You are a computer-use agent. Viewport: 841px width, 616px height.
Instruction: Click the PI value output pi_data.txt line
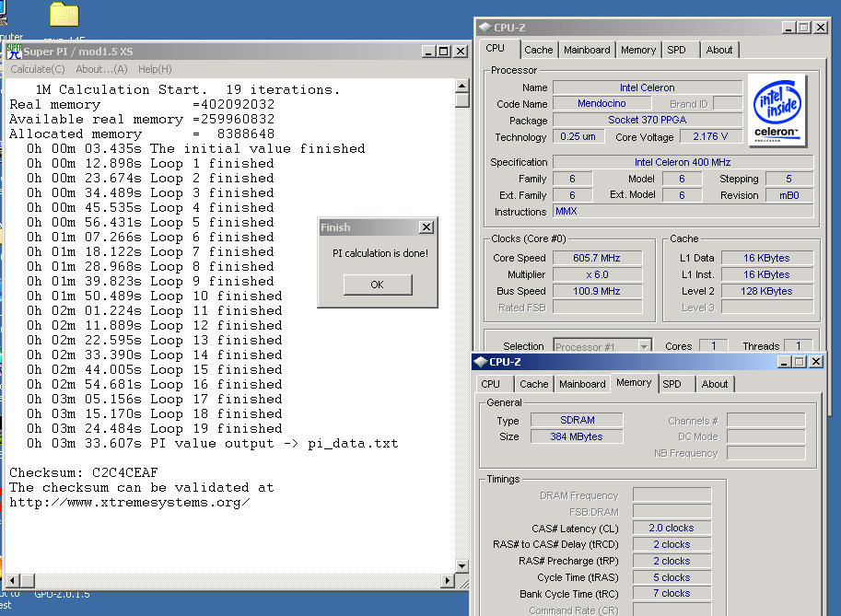click(x=213, y=444)
